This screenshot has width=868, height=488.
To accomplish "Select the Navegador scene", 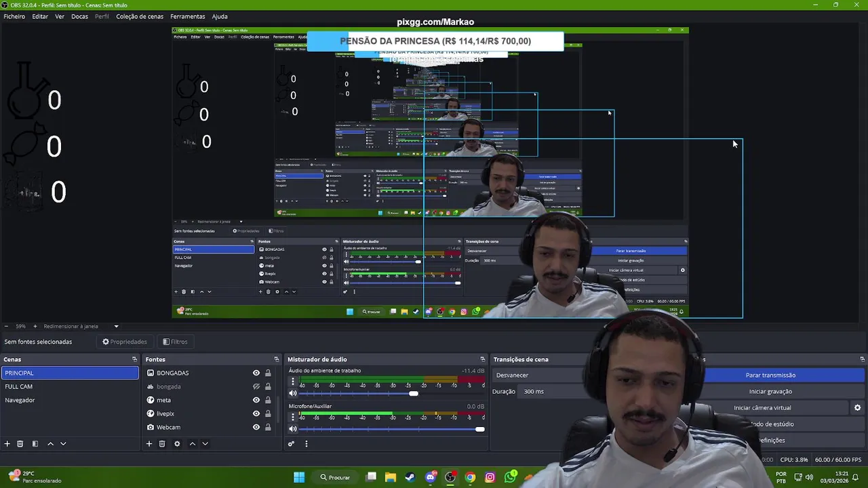I will pos(70,400).
